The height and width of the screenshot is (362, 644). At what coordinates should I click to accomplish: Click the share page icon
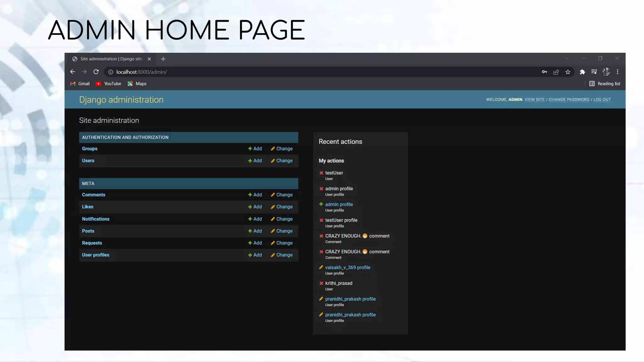point(556,72)
